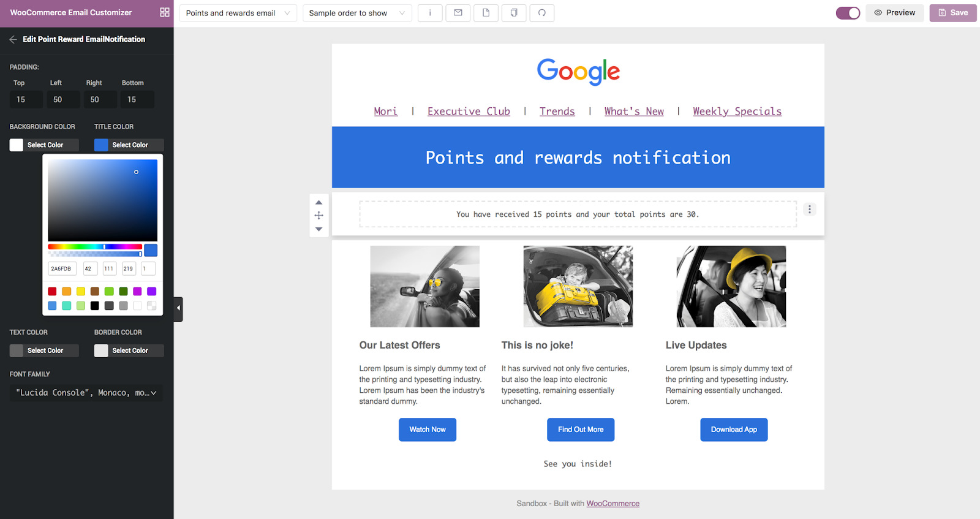Pick the turquoise preset color swatch
The width and height of the screenshot is (980, 519).
(x=66, y=306)
